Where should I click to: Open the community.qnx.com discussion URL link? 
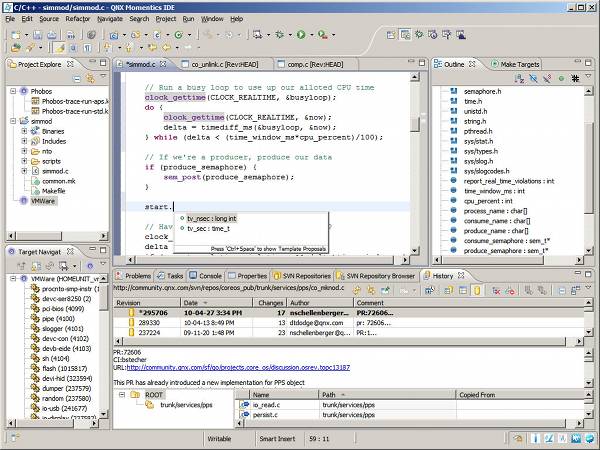pos(238,367)
